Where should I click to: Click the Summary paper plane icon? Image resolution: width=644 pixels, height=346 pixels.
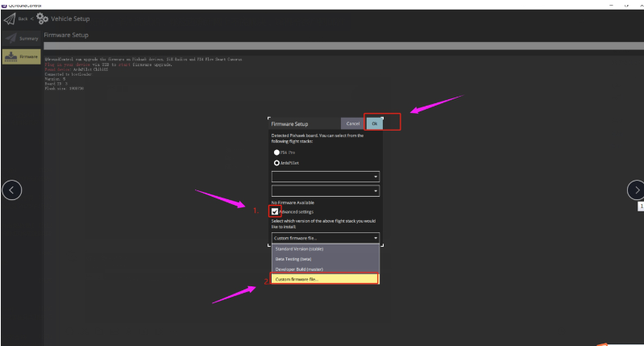coord(10,38)
